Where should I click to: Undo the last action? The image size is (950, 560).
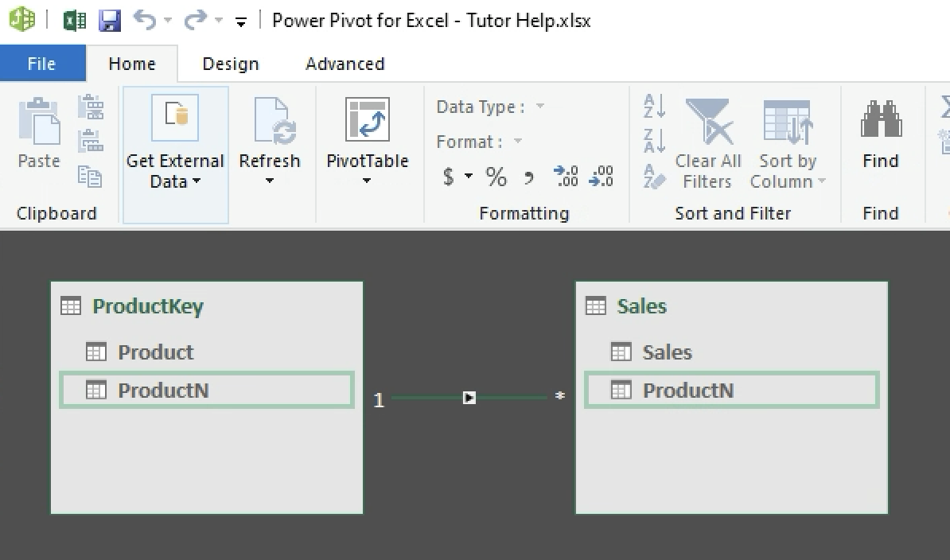coord(145,20)
